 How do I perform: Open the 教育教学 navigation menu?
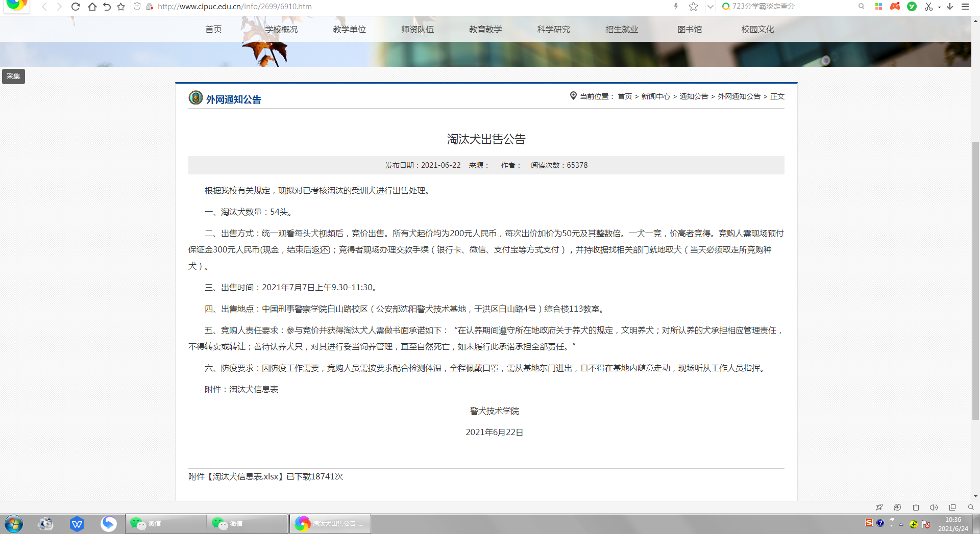pos(485,30)
